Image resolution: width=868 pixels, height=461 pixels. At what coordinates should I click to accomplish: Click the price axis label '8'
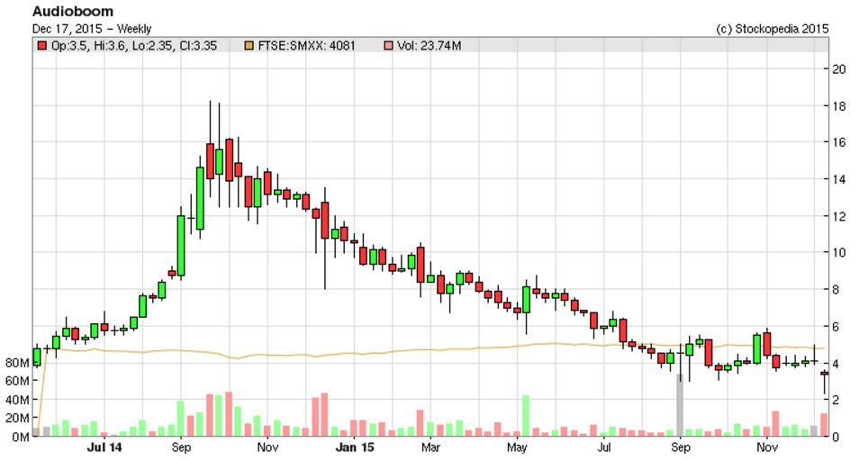[836, 290]
